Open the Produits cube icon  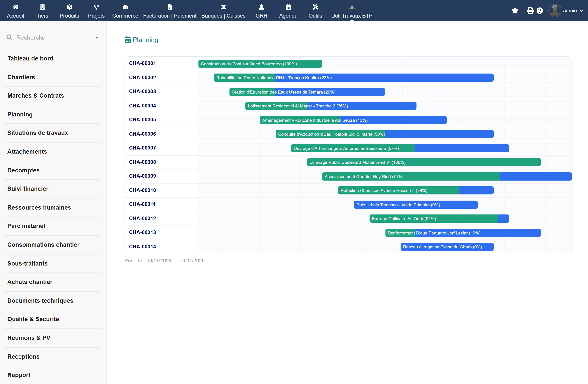coord(69,7)
